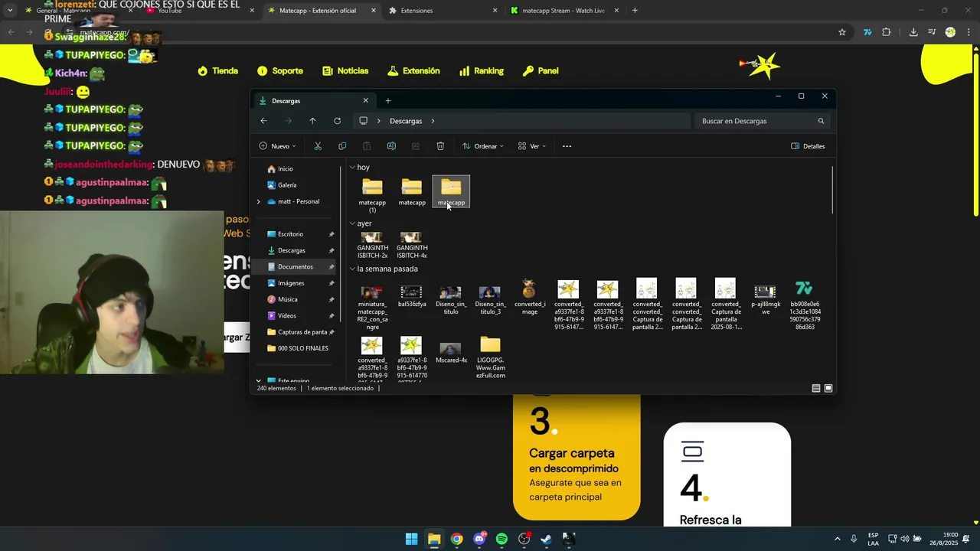Open Steam from taskbar
Image resolution: width=980 pixels, height=551 pixels.
click(x=547, y=539)
